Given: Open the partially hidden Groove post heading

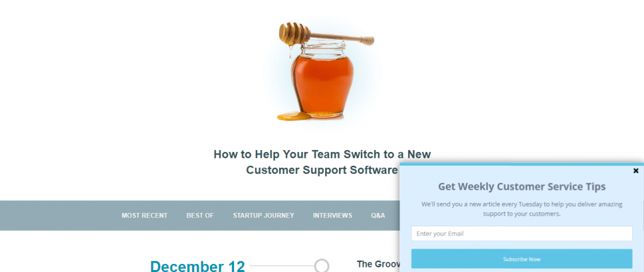Looking at the screenshot, I should [x=378, y=264].
